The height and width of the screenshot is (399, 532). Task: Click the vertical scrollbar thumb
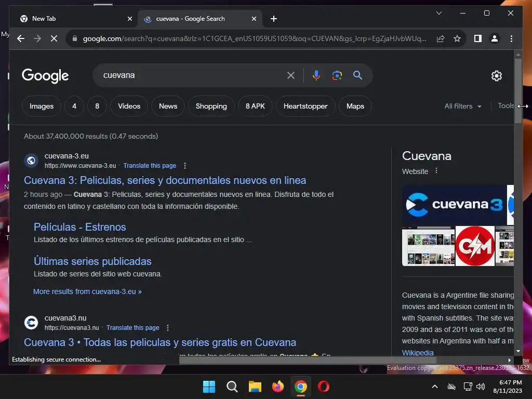518,91
